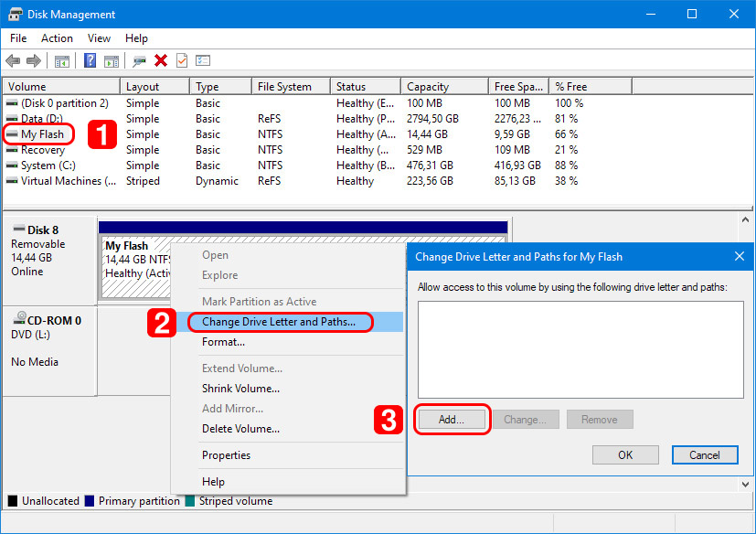Sort by % Free column header
The width and height of the screenshot is (756, 534).
click(x=591, y=86)
